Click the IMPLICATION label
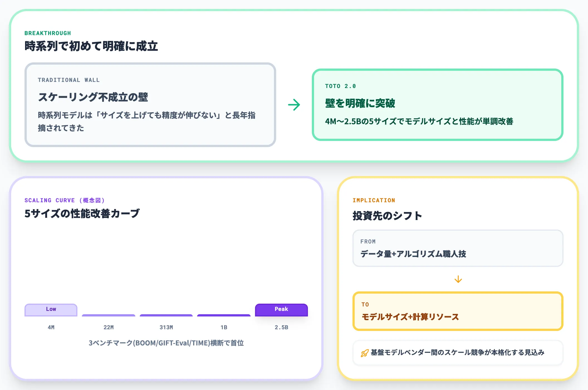Screen dimensions: 588x390 374,200
